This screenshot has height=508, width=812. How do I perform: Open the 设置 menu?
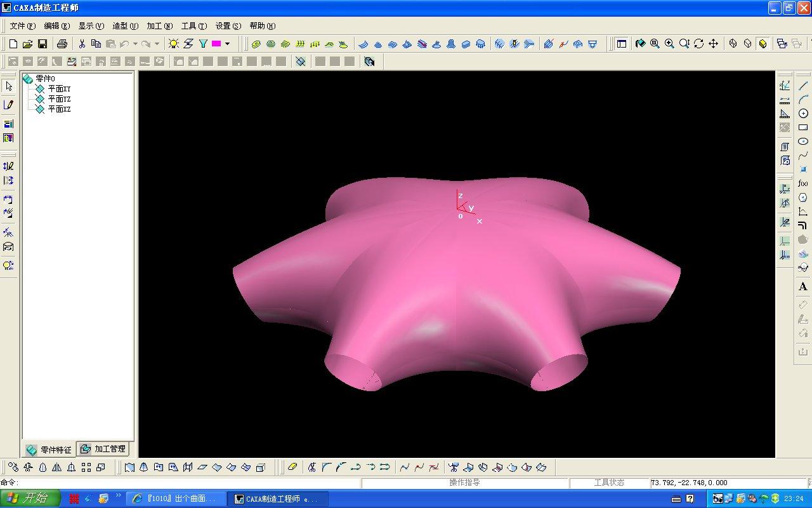228,26
